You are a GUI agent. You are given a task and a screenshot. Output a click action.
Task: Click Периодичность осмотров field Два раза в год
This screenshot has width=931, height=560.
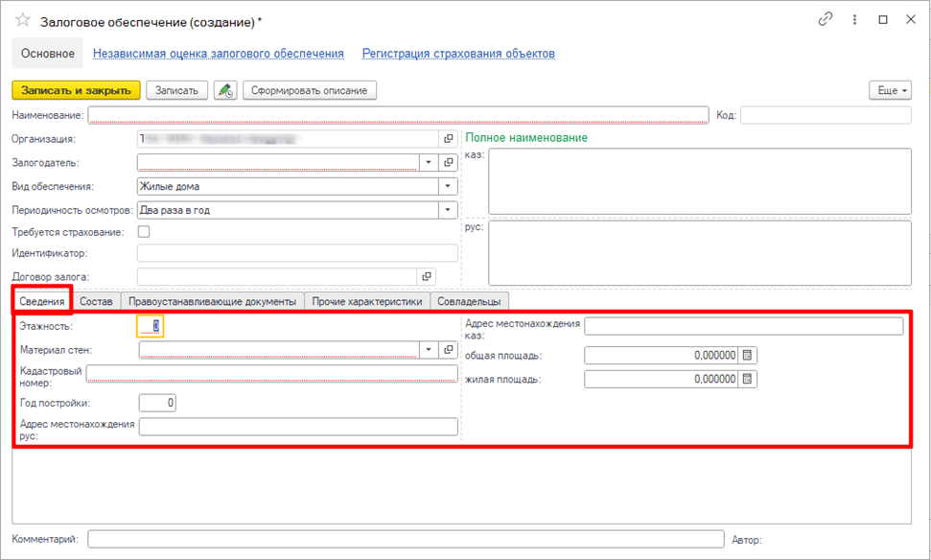tap(288, 210)
